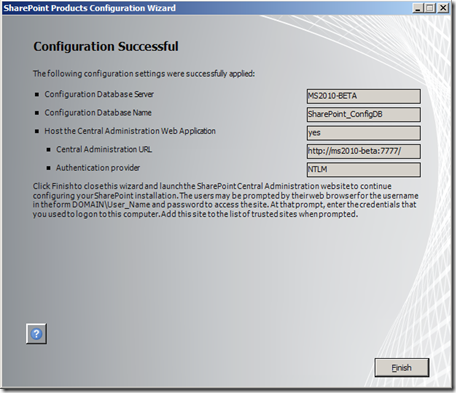The image size is (456, 393).
Task: Click the 'Click Finish to close this wizard' paragraph
Action: pyautogui.click(x=225, y=200)
